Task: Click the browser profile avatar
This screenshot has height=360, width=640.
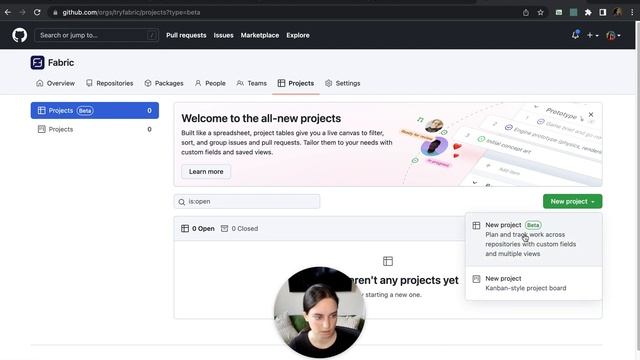Action: tap(618, 12)
